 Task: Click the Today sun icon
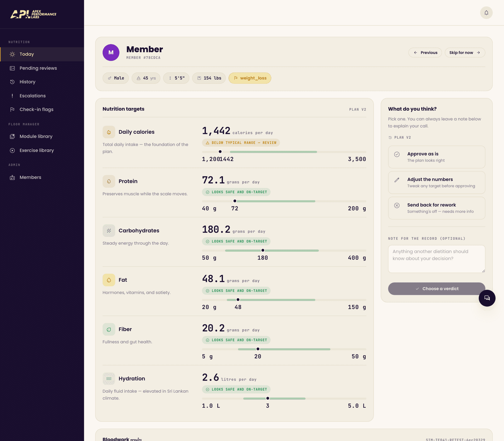pos(12,54)
